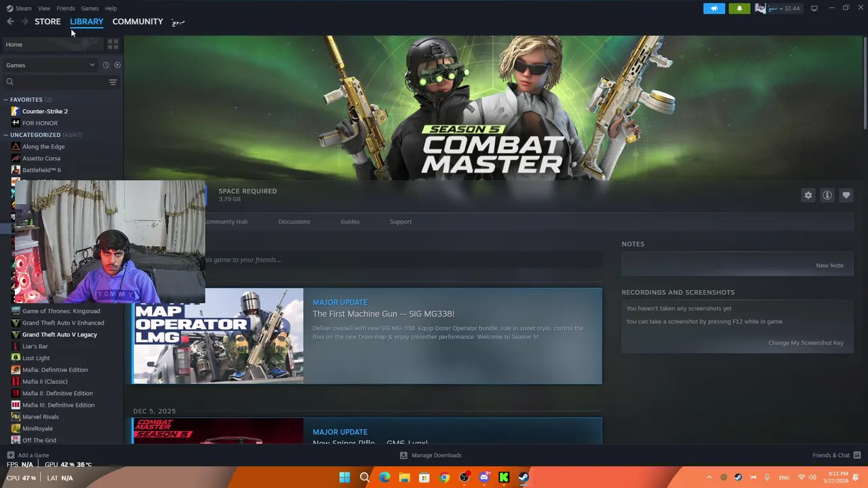The width and height of the screenshot is (868, 488).
Task: Open Windows Start menu
Action: click(x=344, y=478)
